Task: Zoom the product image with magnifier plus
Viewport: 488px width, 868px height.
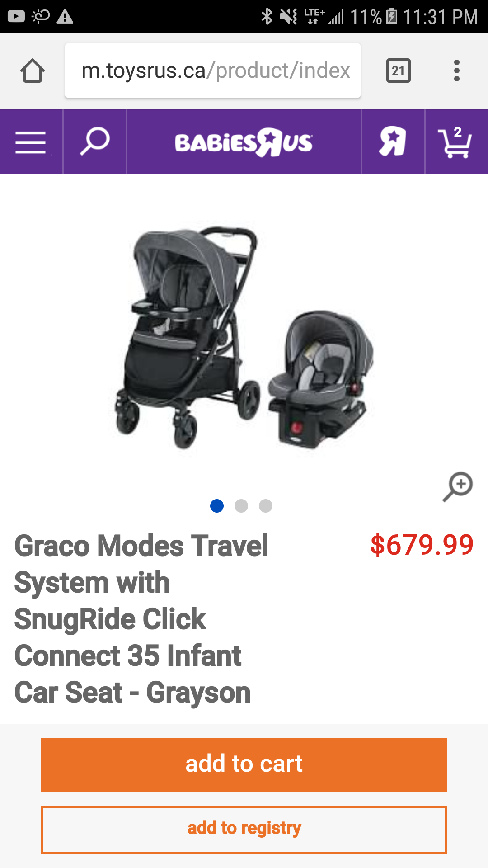Action: tap(458, 486)
